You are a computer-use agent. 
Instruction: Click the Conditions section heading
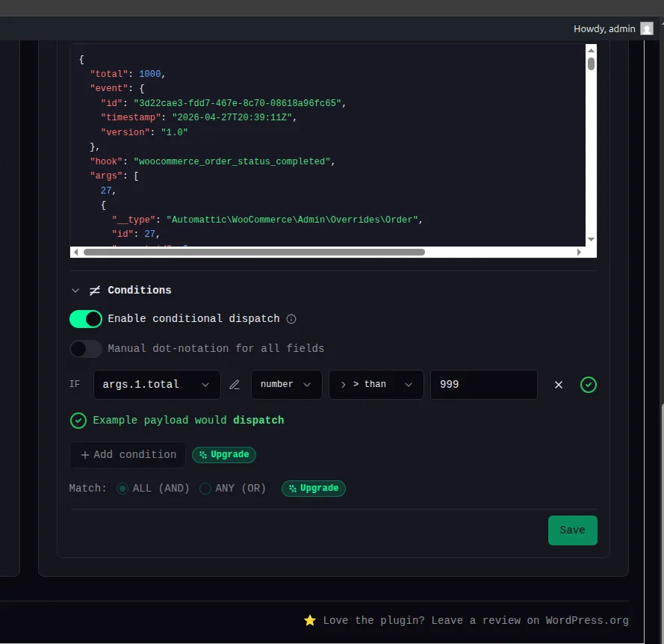click(x=140, y=290)
